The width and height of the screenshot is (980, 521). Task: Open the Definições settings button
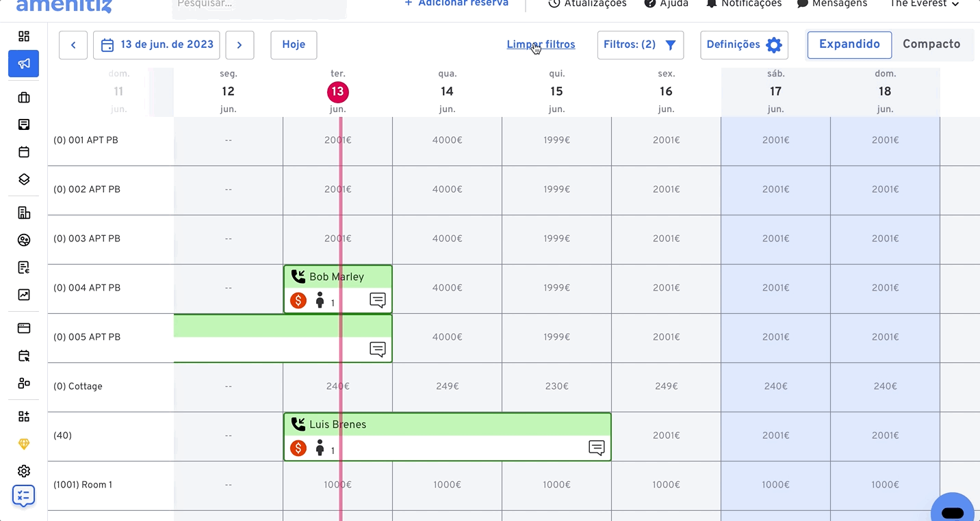[744, 45]
